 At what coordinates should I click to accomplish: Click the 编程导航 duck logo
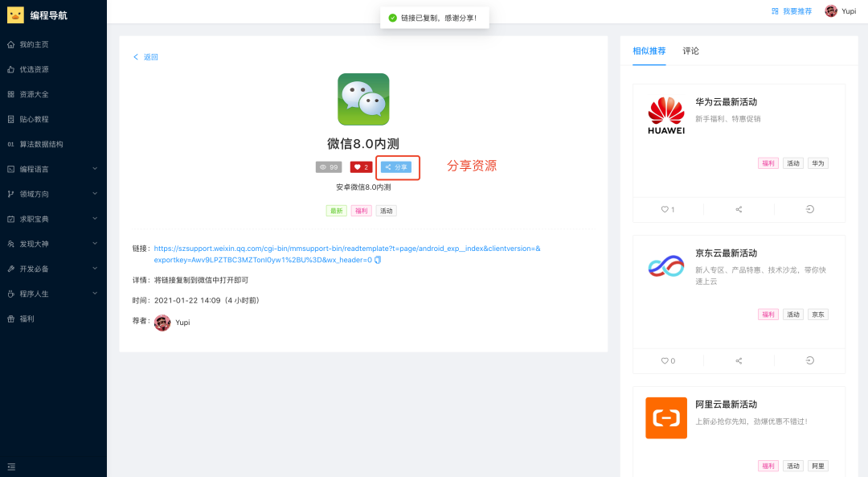[x=15, y=14]
